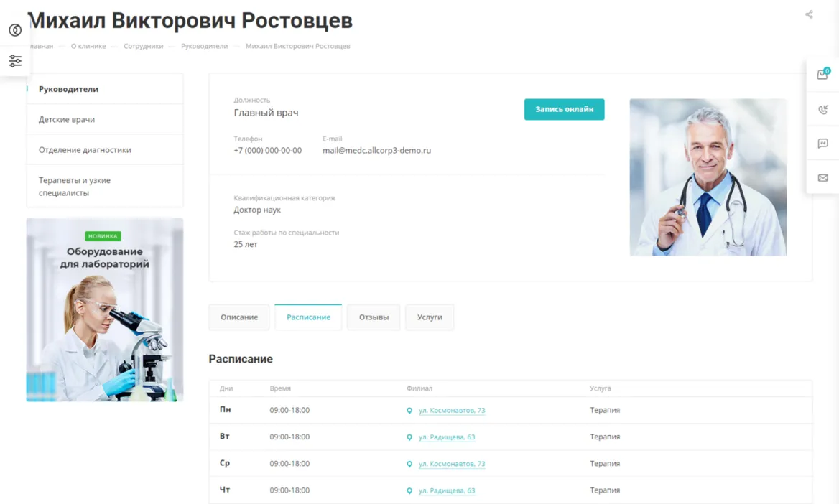839x504 pixels.
Task: Open ул. Радищева, 63 link for Чт
Action: click(x=447, y=490)
